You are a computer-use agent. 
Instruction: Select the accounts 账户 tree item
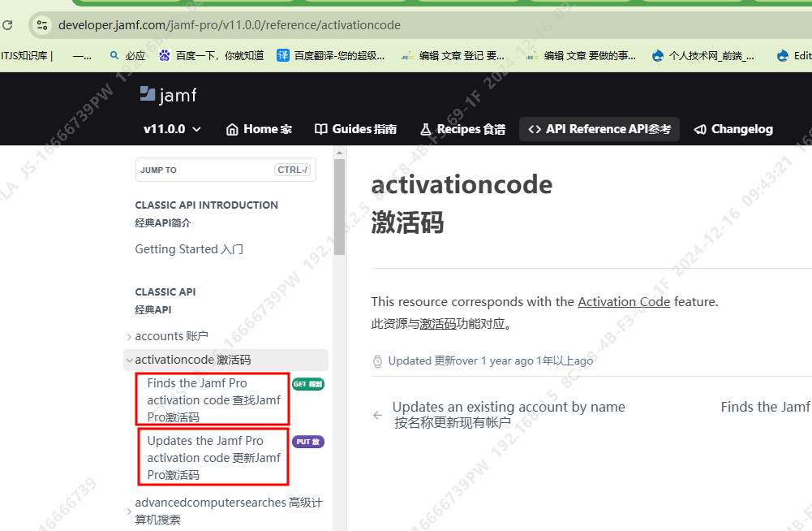click(171, 336)
